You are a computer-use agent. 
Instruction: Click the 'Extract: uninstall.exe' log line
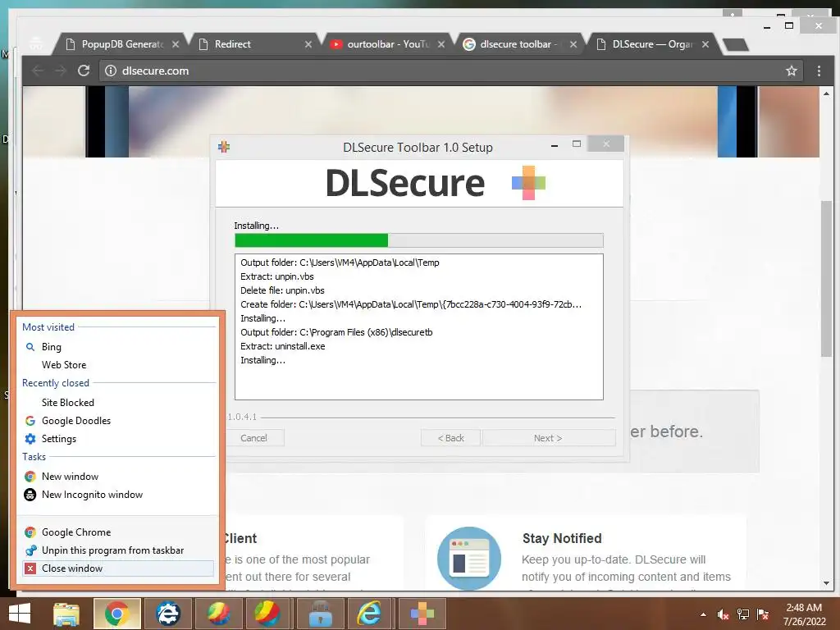283,346
